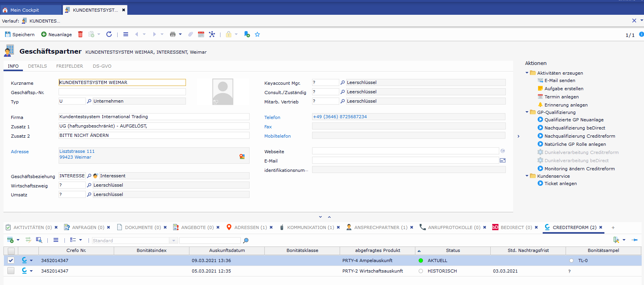Screen dimensions: 644x285
Task: Open the calendar icon in toolbar
Action: click(201, 34)
